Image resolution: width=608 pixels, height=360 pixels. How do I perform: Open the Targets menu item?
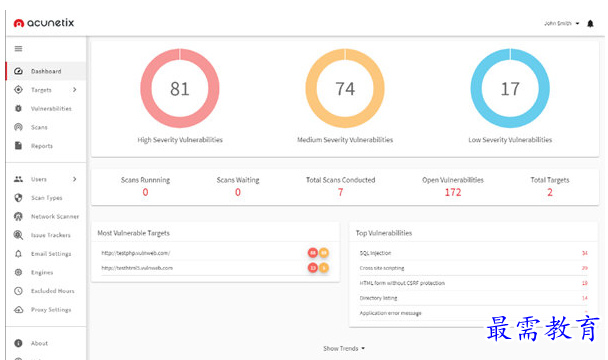pyautogui.click(x=46, y=90)
